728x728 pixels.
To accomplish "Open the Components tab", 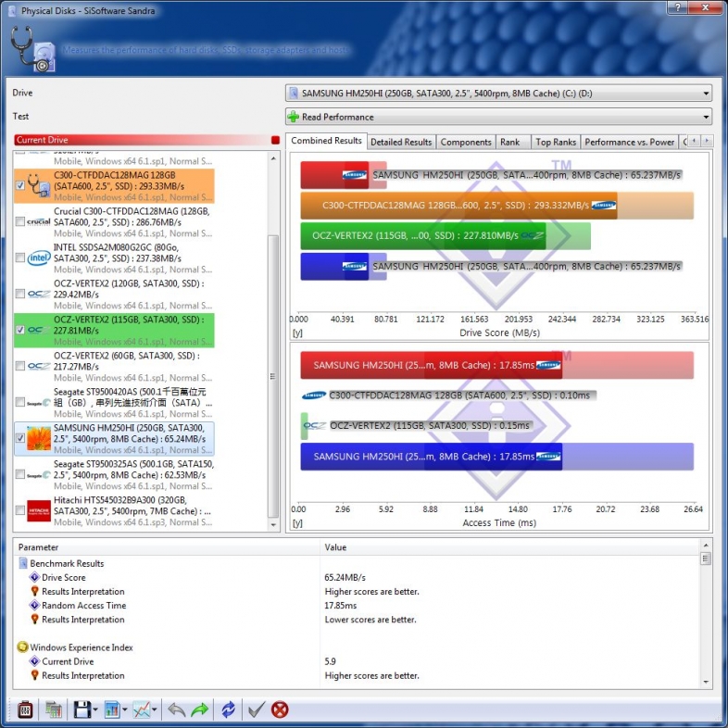I will pyautogui.click(x=466, y=142).
